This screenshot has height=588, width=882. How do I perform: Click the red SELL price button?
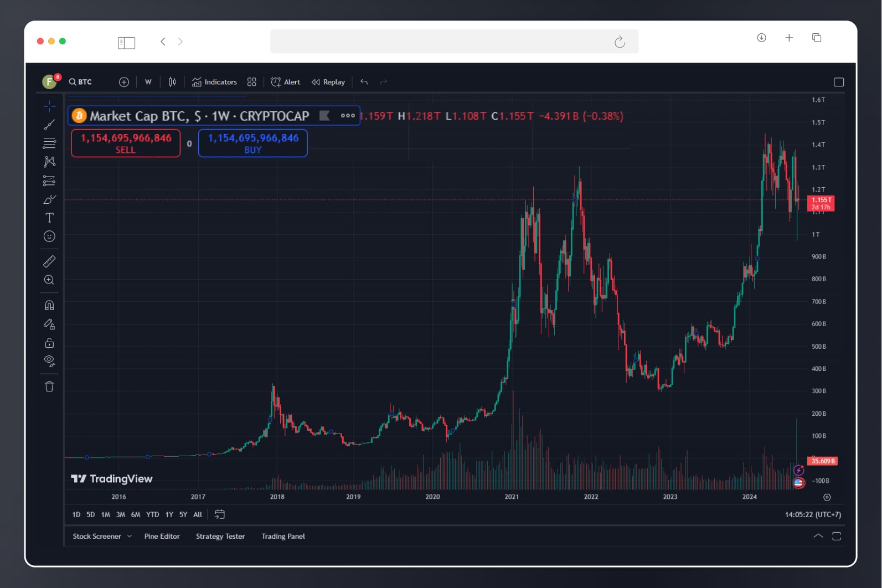point(126,143)
